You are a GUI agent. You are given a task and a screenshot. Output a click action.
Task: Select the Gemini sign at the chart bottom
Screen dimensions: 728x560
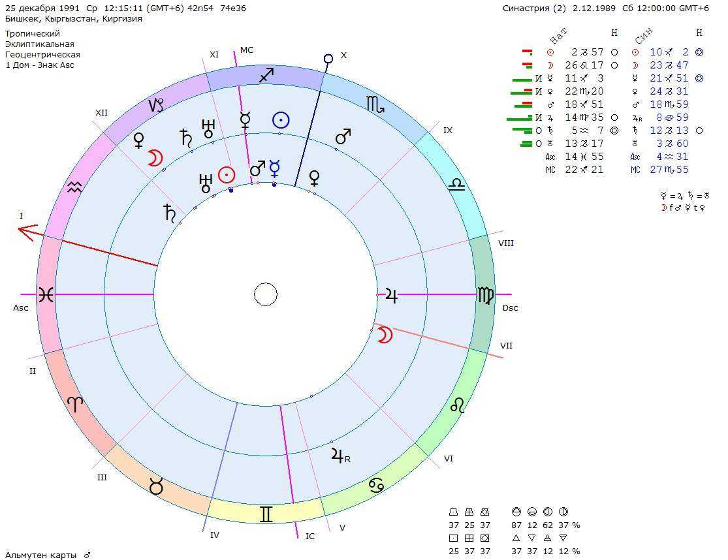(x=266, y=514)
